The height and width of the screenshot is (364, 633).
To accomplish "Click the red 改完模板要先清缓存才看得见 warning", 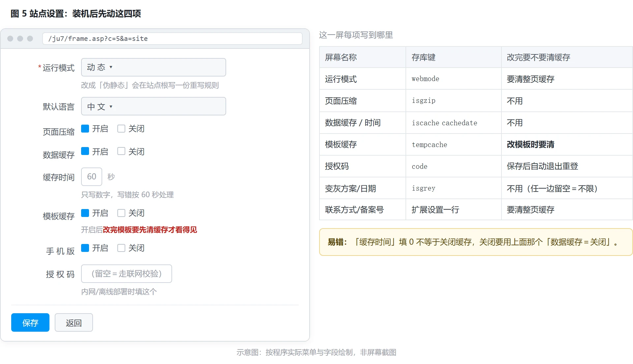I will (150, 230).
